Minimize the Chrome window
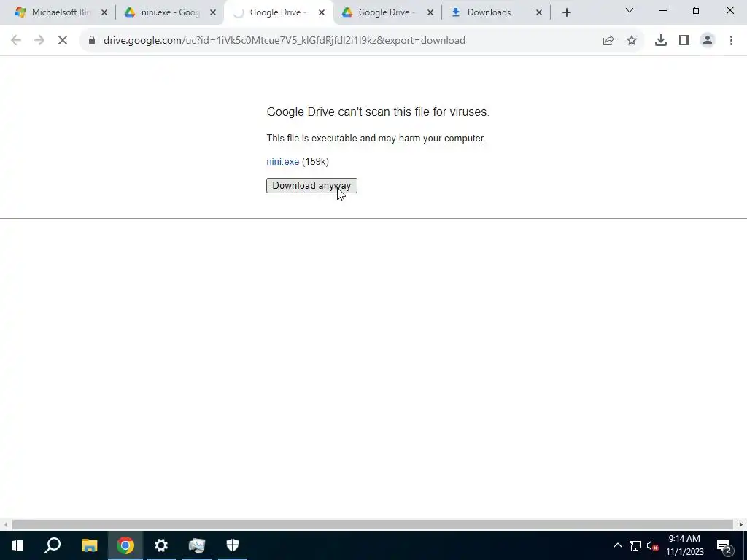The width and height of the screenshot is (747, 560). [662, 10]
